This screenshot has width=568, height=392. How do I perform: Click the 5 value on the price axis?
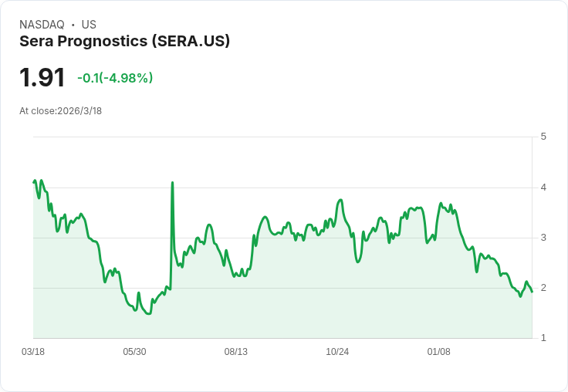coord(544,137)
